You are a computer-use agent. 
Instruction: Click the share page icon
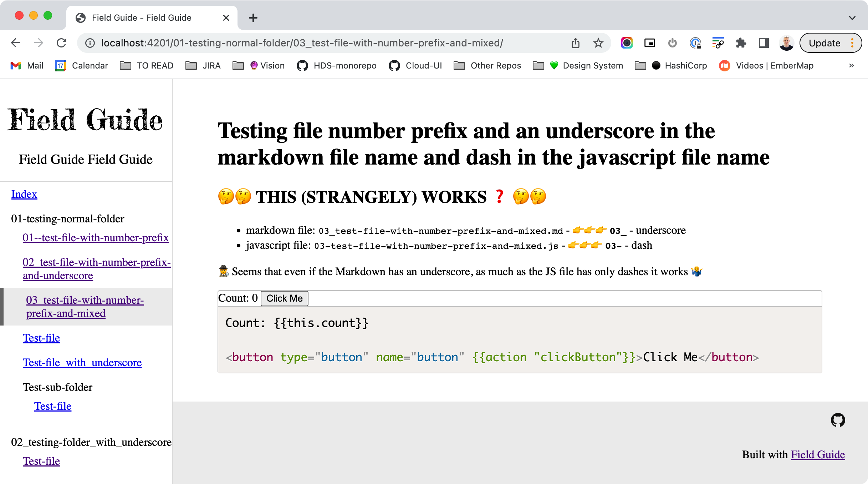point(575,43)
